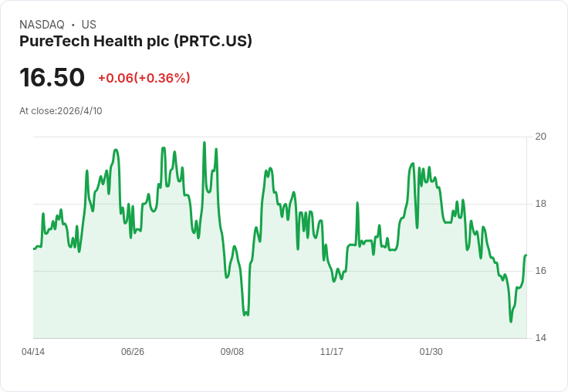Click the final data point on chart line
The width and height of the screenshot is (568, 392).
click(526, 255)
